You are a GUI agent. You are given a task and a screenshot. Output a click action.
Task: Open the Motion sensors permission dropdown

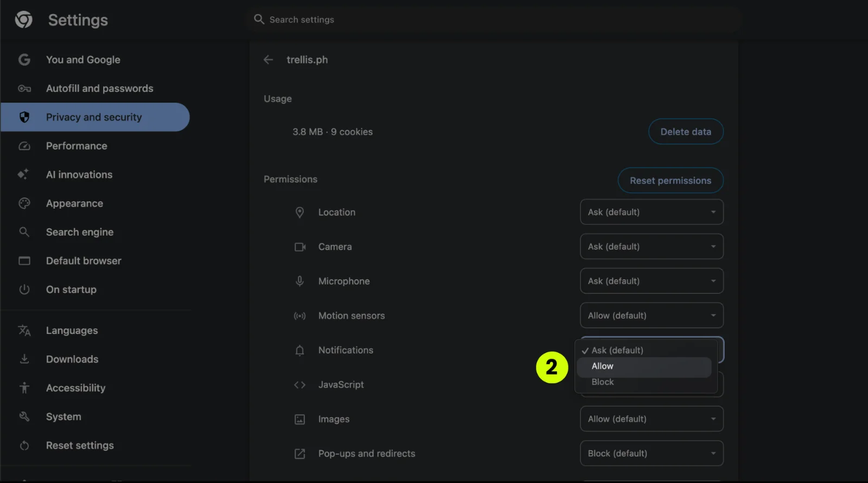tap(652, 315)
